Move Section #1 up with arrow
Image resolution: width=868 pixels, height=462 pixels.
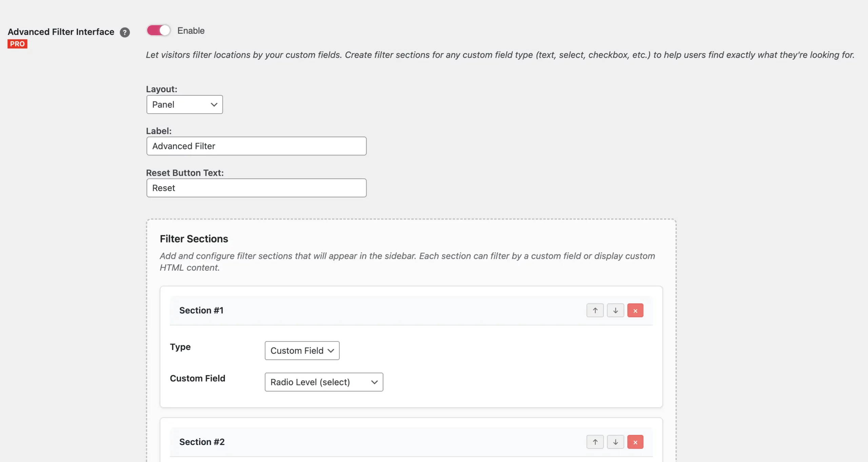[x=595, y=310]
